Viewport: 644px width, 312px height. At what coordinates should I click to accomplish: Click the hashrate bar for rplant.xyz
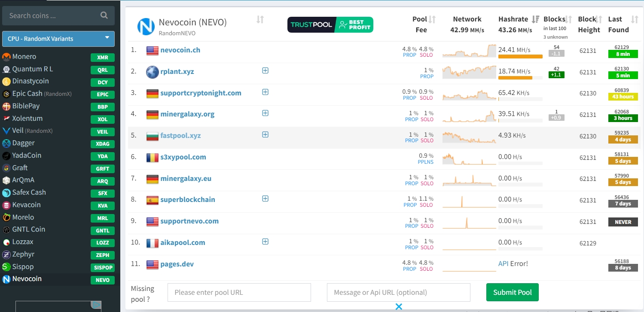click(x=520, y=78)
